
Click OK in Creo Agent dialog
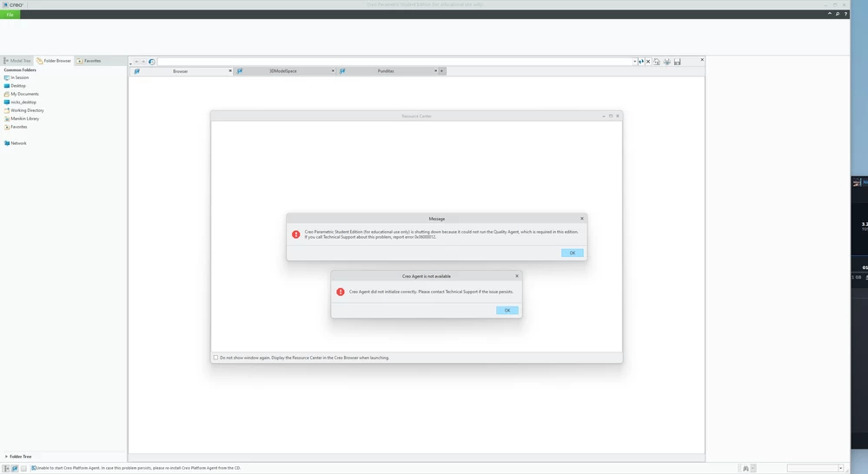point(507,310)
